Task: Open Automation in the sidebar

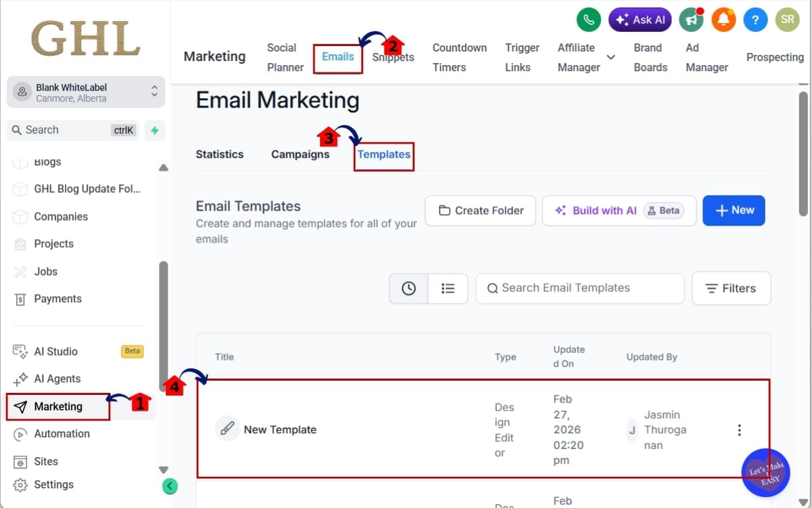Action: (x=62, y=433)
